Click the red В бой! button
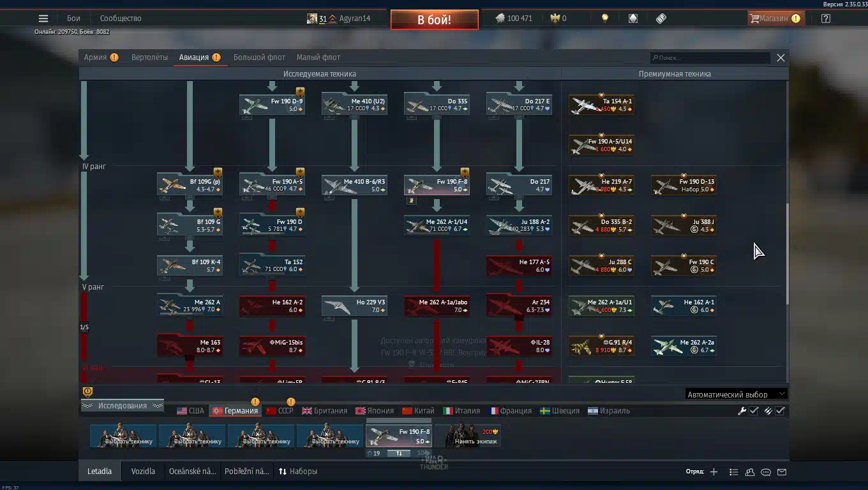This screenshot has height=490, width=868. click(x=434, y=20)
